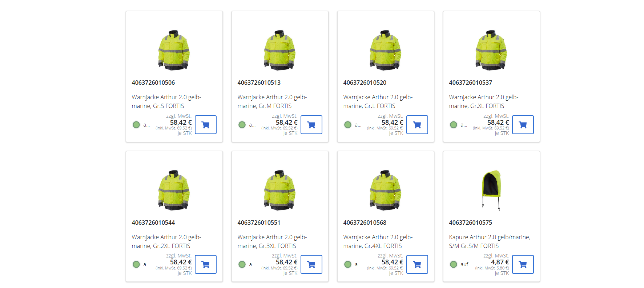Select article number 4063726010506
Image resolution: width=644 pixels, height=288 pixels.
153,83
